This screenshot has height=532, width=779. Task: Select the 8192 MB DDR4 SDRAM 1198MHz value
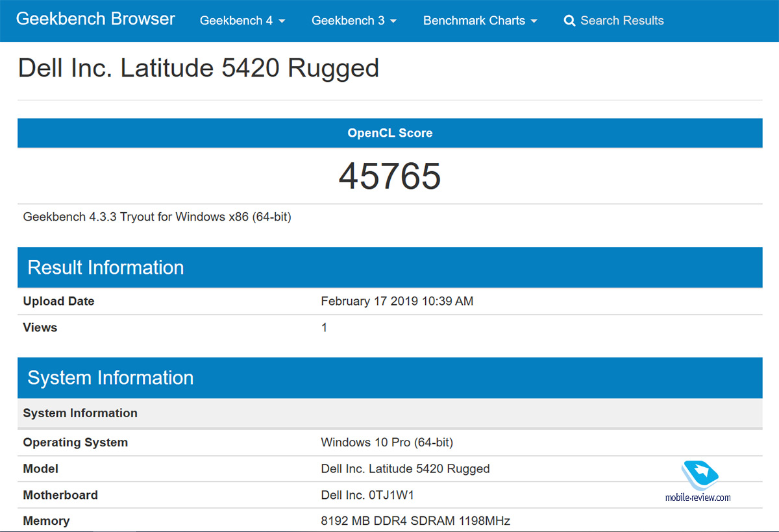[415, 521]
